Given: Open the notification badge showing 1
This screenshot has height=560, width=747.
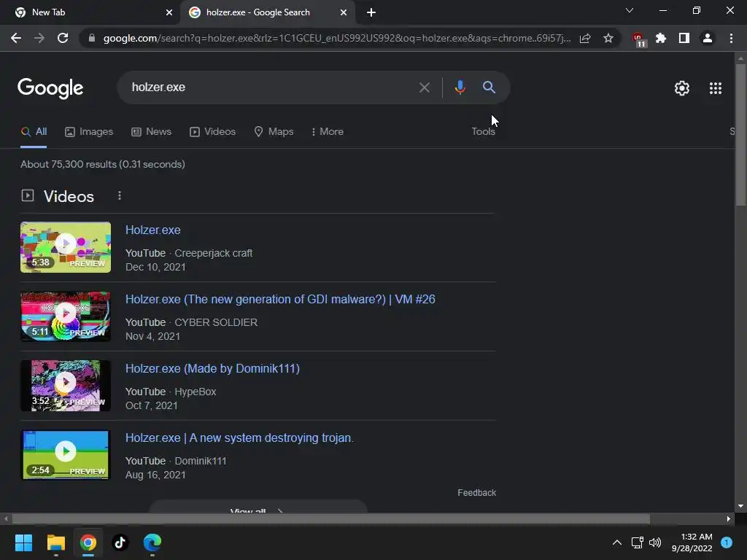Looking at the screenshot, I should point(727,542).
